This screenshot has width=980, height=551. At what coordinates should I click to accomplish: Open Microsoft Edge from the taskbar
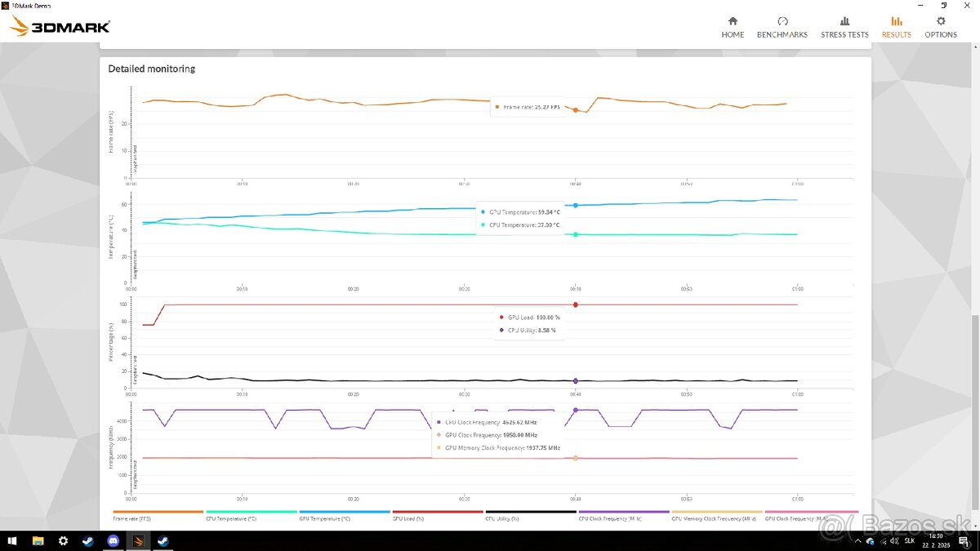(x=87, y=540)
